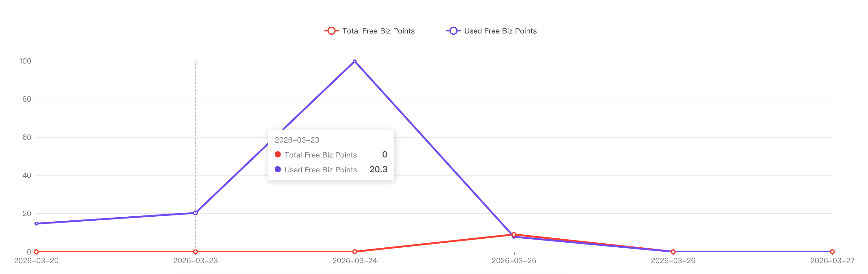Image resolution: width=868 pixels, height=274 pixels.
Task: Click the purple data point on 2026-03-23
Action: pyautogui.click(x=195, y=213)
